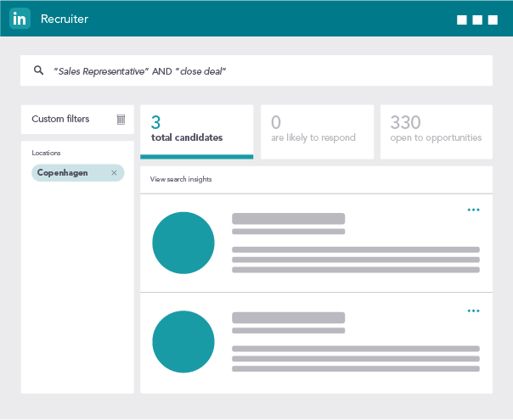Switch to the likely to respond tab

(317, 132)
